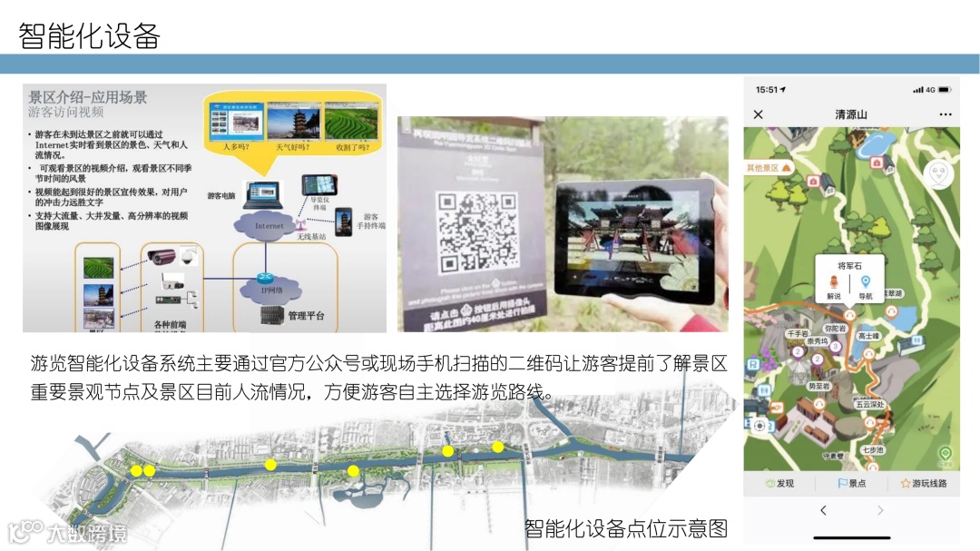
Task: Tap the purple 3 cluster marker
Action: pyautogui.click(x=836, y=347)
